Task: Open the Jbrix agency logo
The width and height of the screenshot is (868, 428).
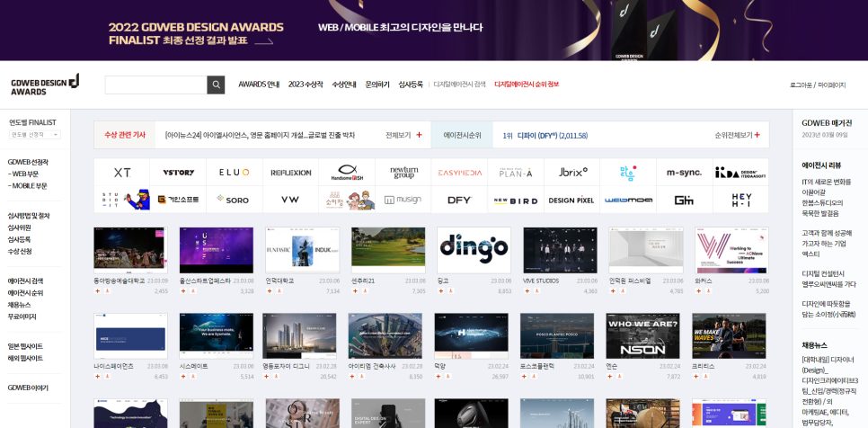Action: (572, 173)
